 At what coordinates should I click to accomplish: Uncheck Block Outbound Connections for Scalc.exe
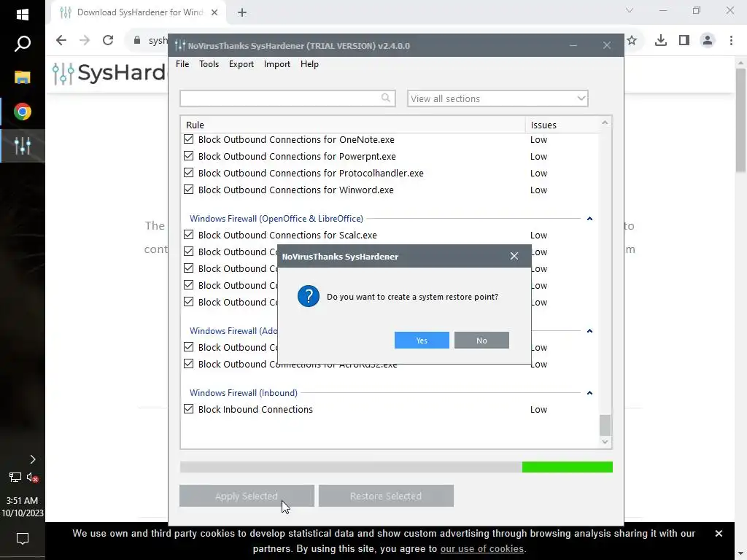189,234
